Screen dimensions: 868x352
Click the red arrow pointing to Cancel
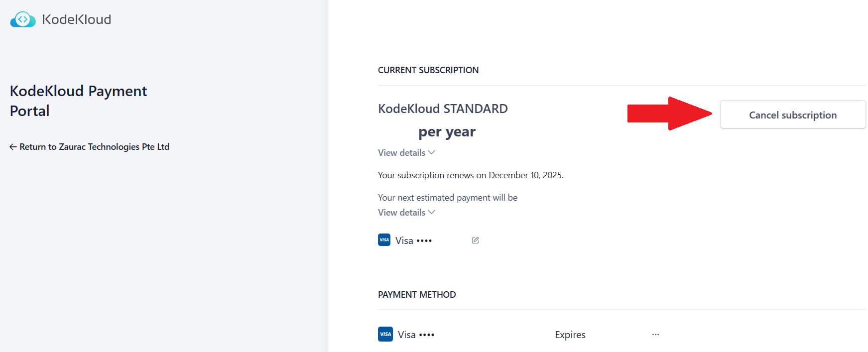[669, 114]
